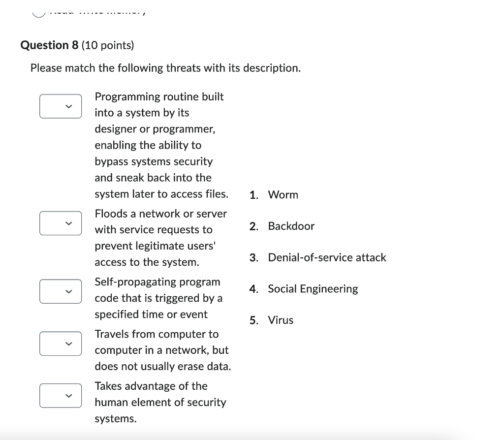Click the chevron icon on the fifth matching selector

click(69, 395)
